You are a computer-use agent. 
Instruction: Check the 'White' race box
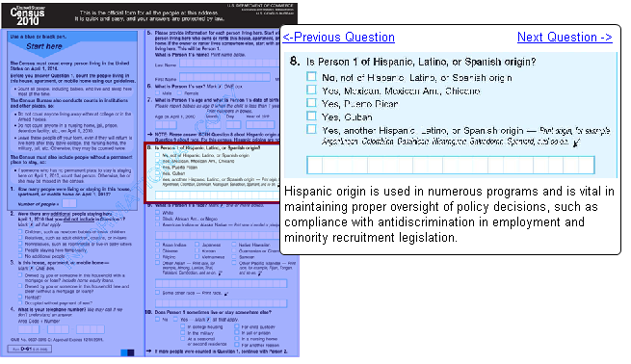(158, 213)
